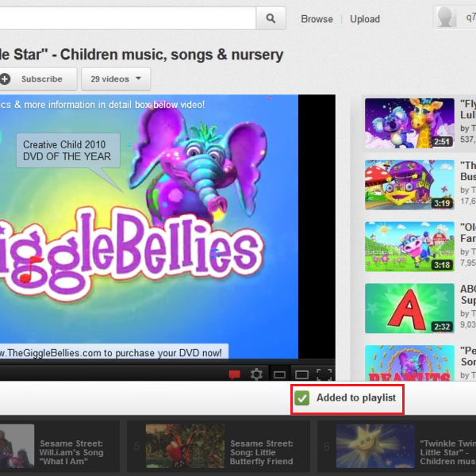Image resolution: width=476 pixels, height=476 pixels.
Task: Click the search magnifier button
Action: tap(271, 18)
